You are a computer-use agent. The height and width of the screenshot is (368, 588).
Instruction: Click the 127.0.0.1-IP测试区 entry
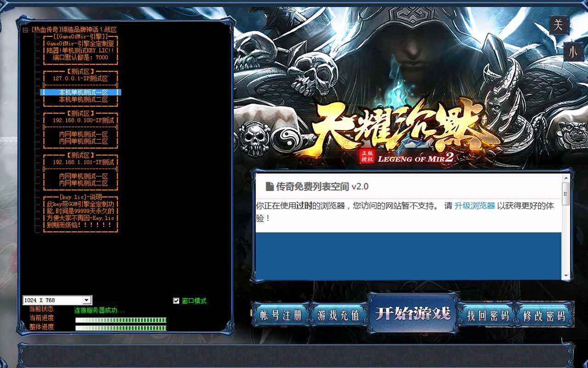(x=80, y=79)
